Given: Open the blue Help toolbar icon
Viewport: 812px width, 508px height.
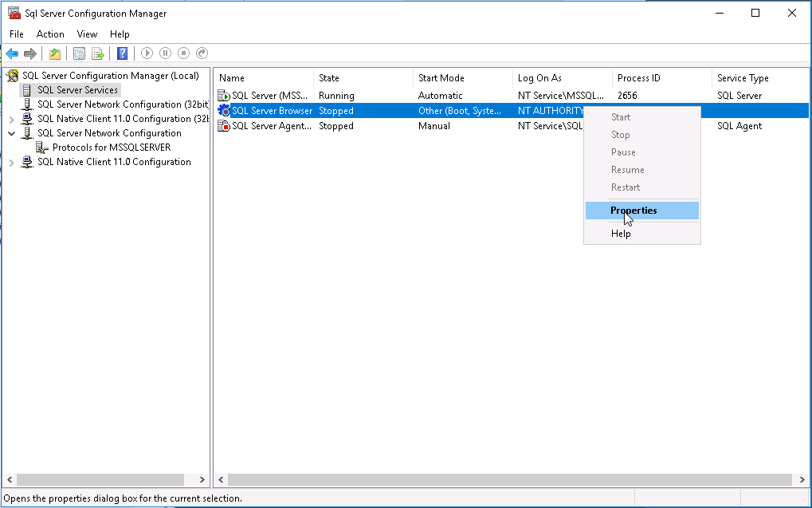Looking at the screenshot, I should [122, 53].
